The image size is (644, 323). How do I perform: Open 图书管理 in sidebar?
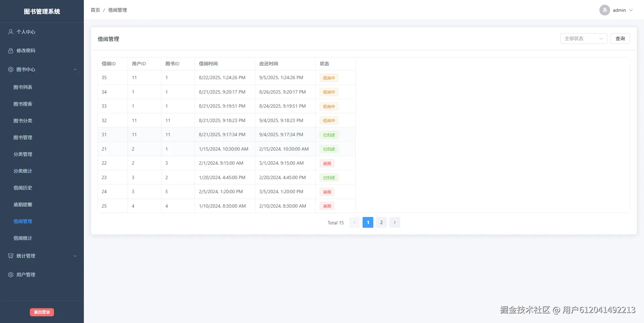42,138
